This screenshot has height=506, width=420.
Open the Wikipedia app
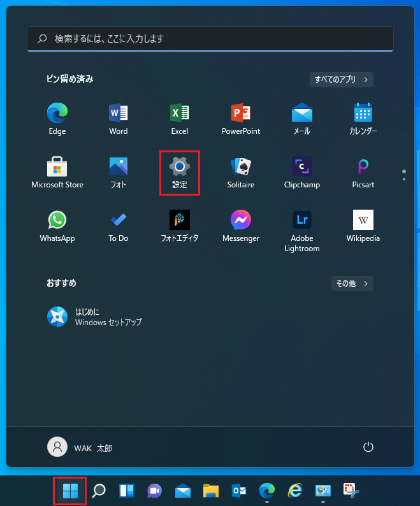(x=363, y=226)
